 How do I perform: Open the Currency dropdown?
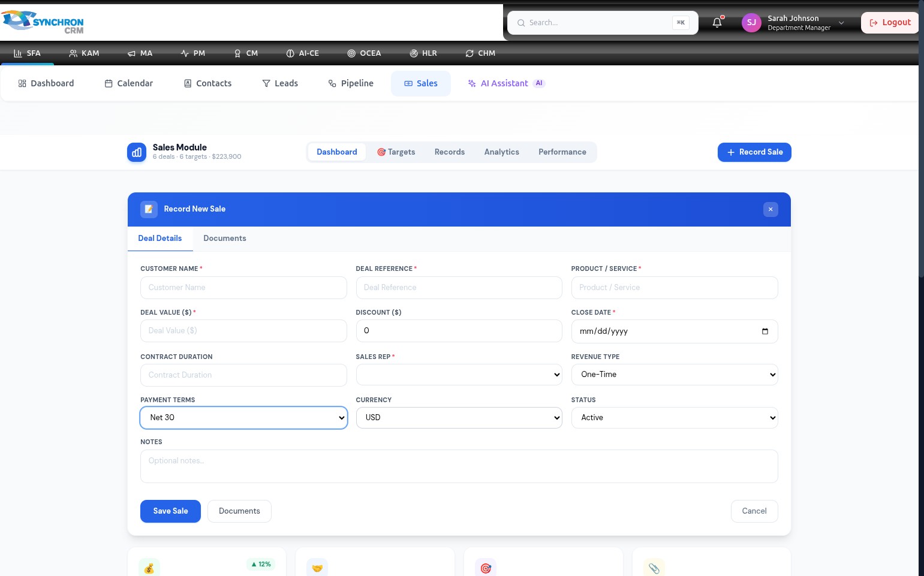pos(459,418)
